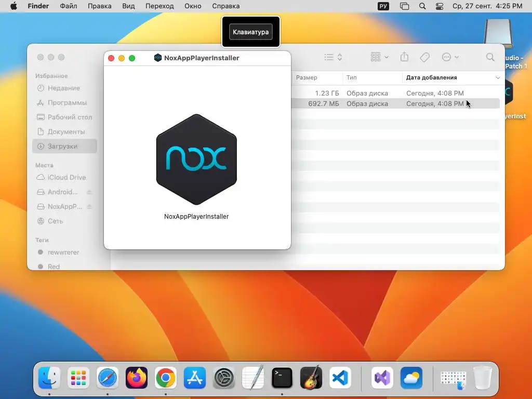Open the Файл menu
Viewport: 532px width, 399px height.
[68, 6]
